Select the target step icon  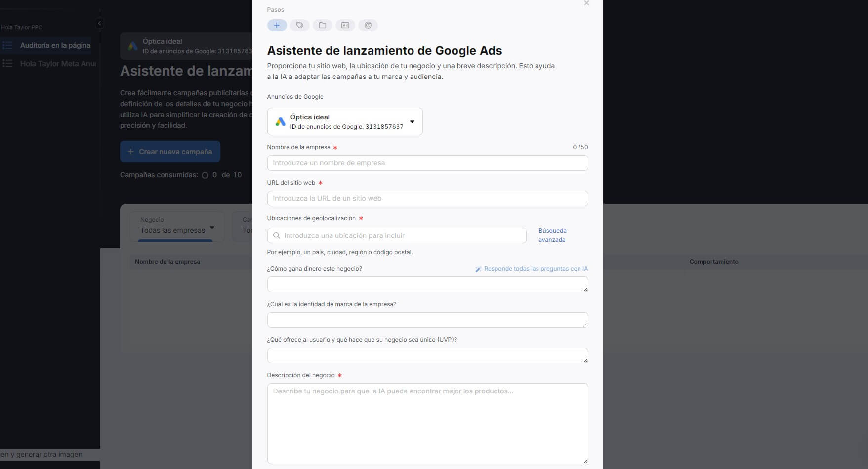pyautogui.click(x=368, y=25)
